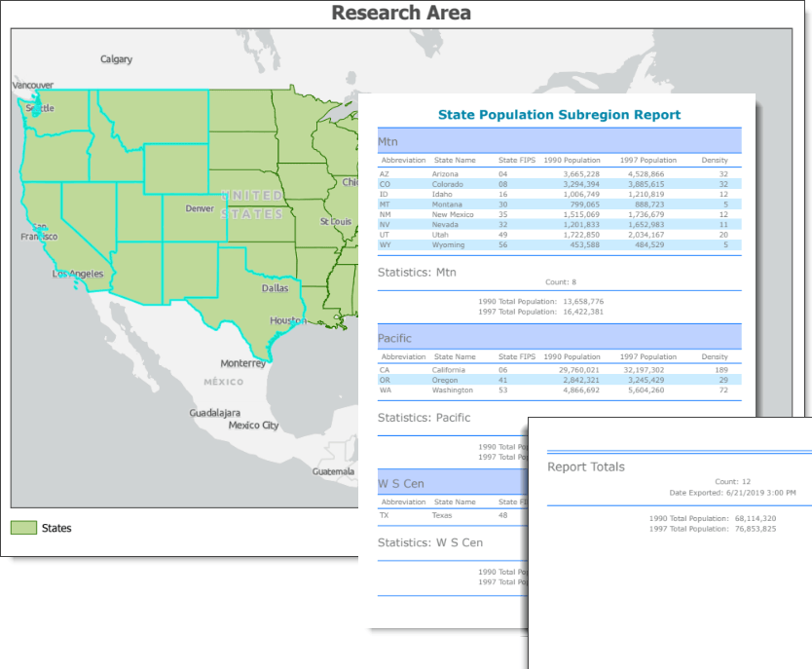Viewport: 812px width, 669px height.
Task: Click Mtn 1997 total population 16,422,381
Action: (x=583, y=312)
